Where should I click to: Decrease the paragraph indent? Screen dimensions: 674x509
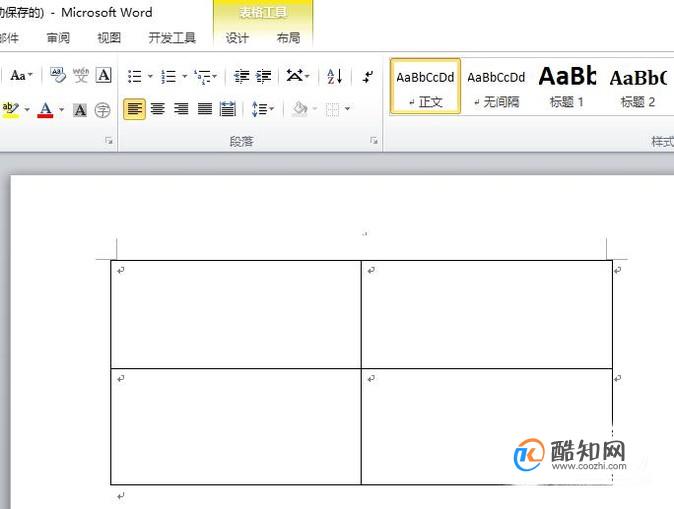(242, 77)
